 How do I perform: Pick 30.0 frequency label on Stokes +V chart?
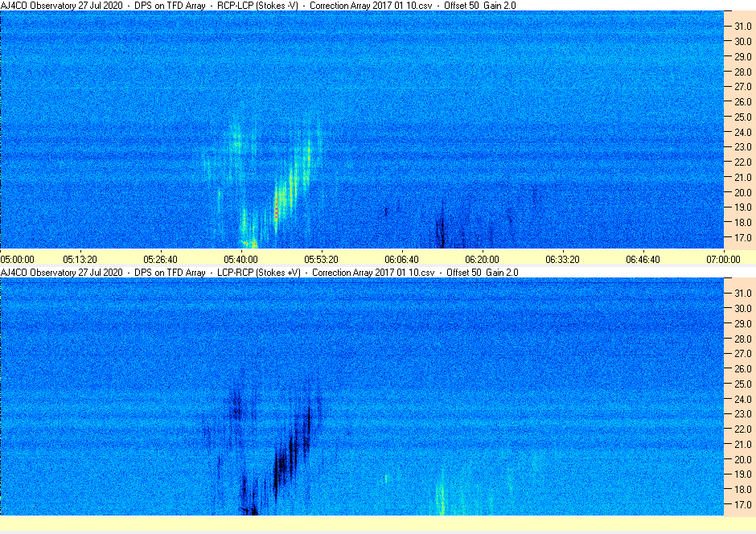(x=743, y=309)
